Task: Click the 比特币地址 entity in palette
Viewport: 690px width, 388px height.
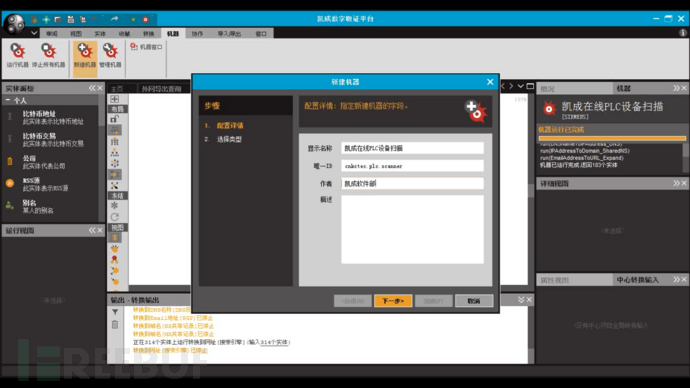Action: click(x=51, y=117)
